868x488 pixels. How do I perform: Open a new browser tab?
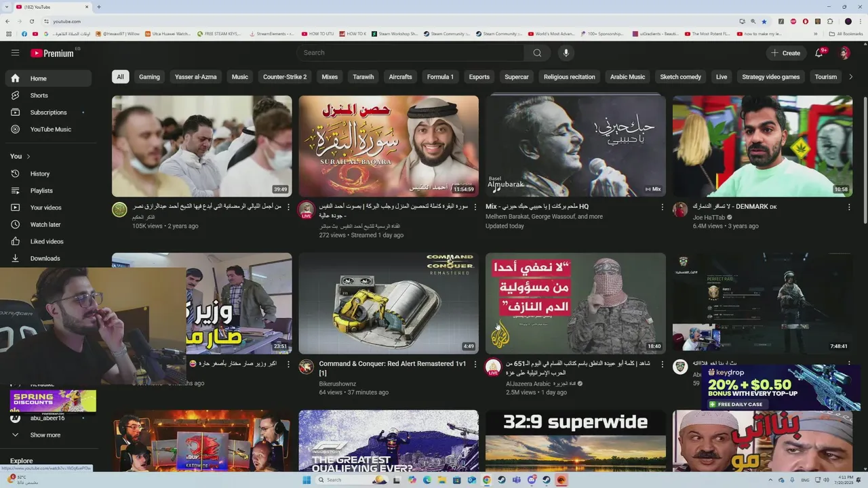coord(99,7)
